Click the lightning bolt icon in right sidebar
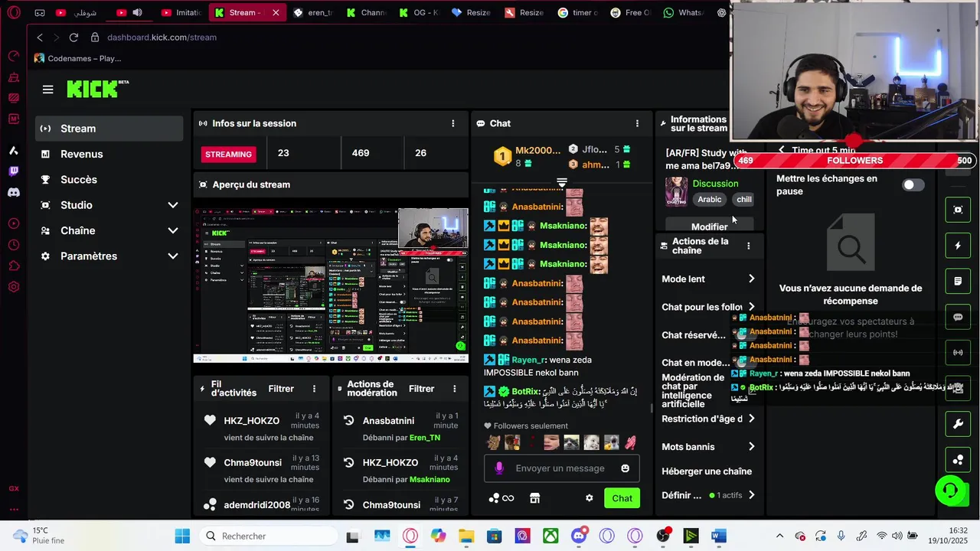Screen dimensions: 980x551 click(958, 246)
